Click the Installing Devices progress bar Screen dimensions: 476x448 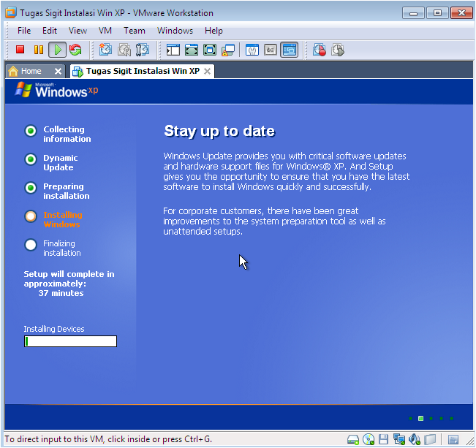70,341
